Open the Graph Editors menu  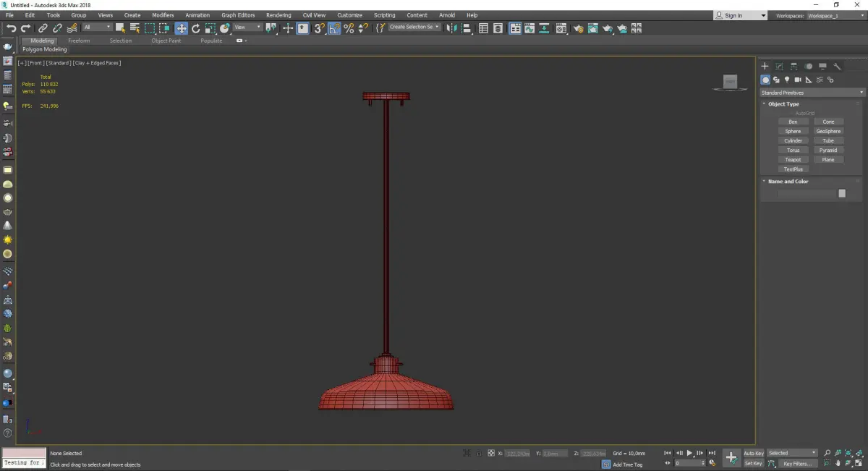click(238, 15)
